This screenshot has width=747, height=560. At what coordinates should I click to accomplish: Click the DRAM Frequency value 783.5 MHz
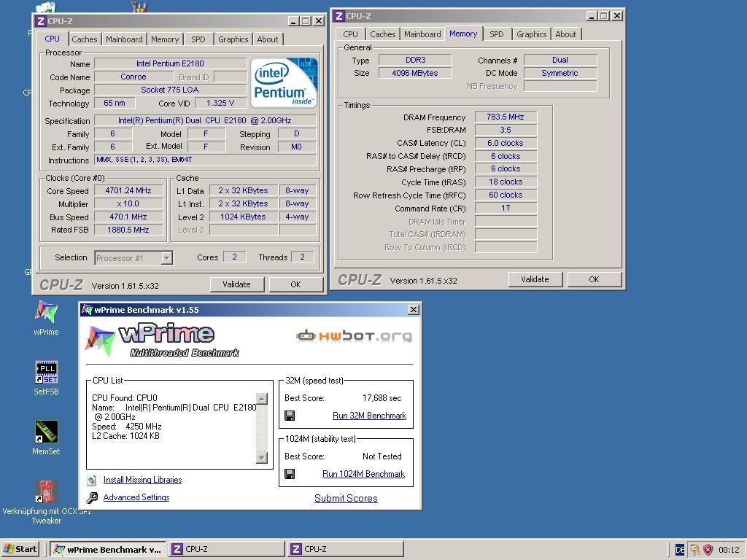tap(506, 117)
